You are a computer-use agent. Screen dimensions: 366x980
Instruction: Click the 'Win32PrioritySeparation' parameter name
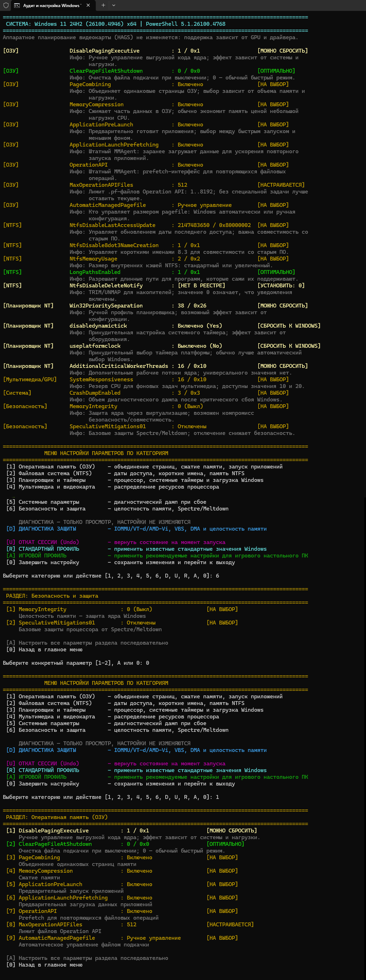pyautogui.click(x=106, y=305)
